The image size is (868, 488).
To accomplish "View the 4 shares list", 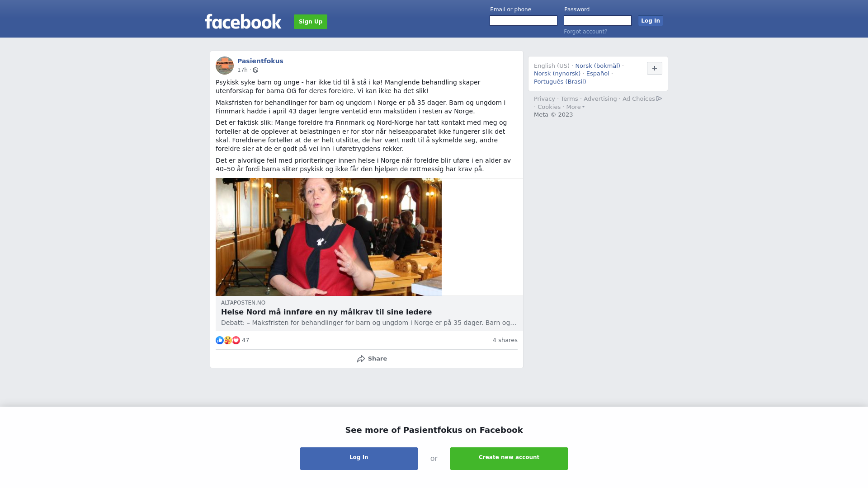I will tap(505, 340).
